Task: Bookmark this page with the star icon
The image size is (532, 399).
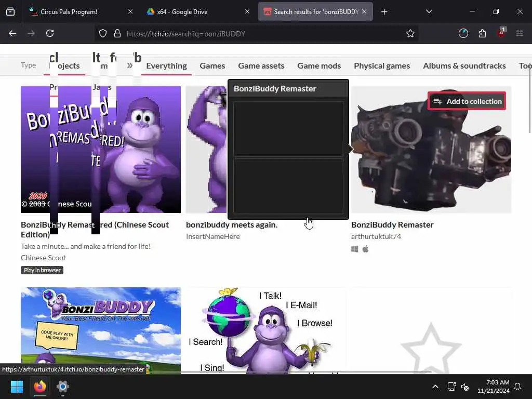Action: (x=410, y=33)
